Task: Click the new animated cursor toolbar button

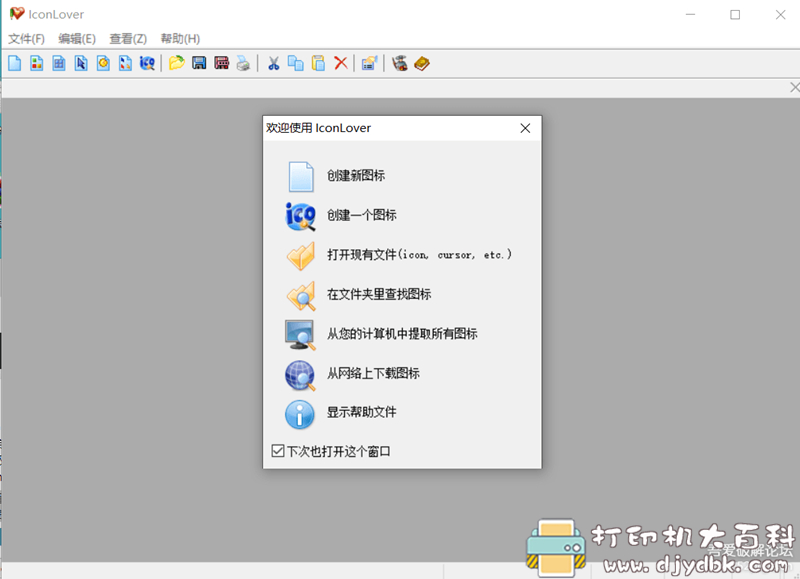Action: (103, 63)
